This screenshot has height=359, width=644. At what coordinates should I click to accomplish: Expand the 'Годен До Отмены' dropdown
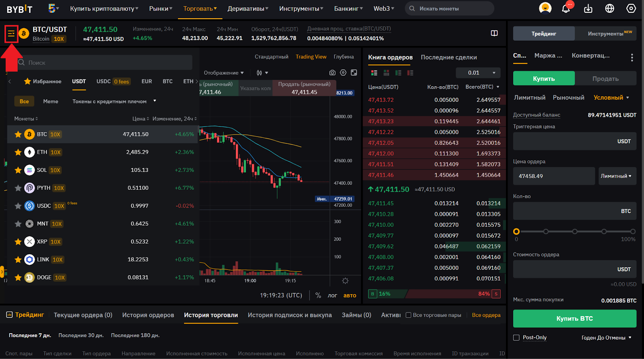(x=606, y=338)
